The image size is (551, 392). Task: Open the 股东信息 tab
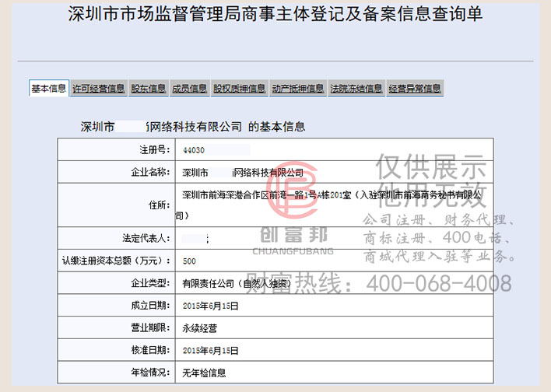[148, 89]
